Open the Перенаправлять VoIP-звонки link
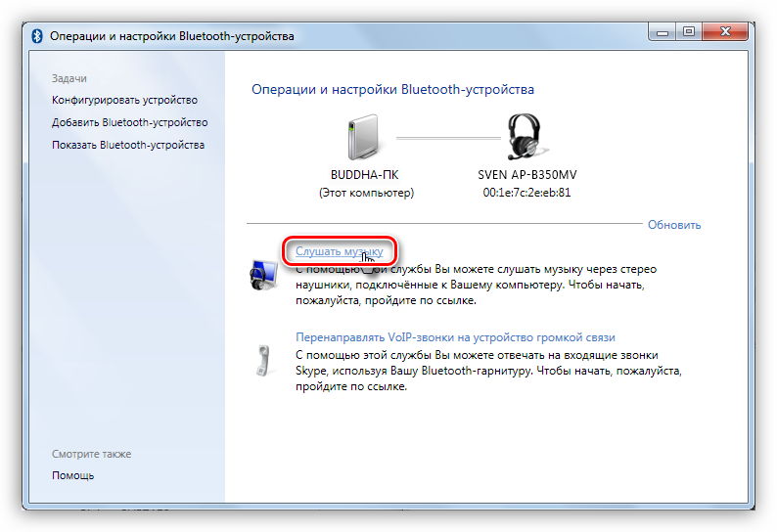 pyautogui.click(x=455, y=337)
